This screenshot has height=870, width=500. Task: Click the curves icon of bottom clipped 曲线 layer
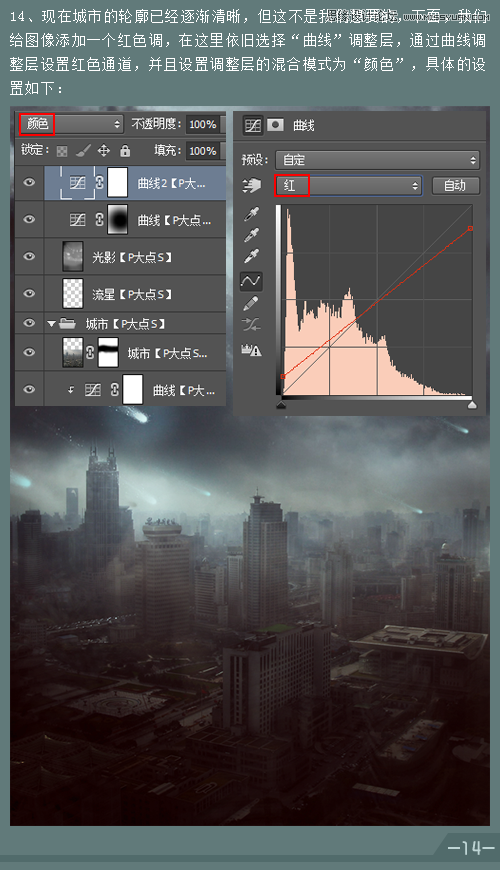(93, 390)
